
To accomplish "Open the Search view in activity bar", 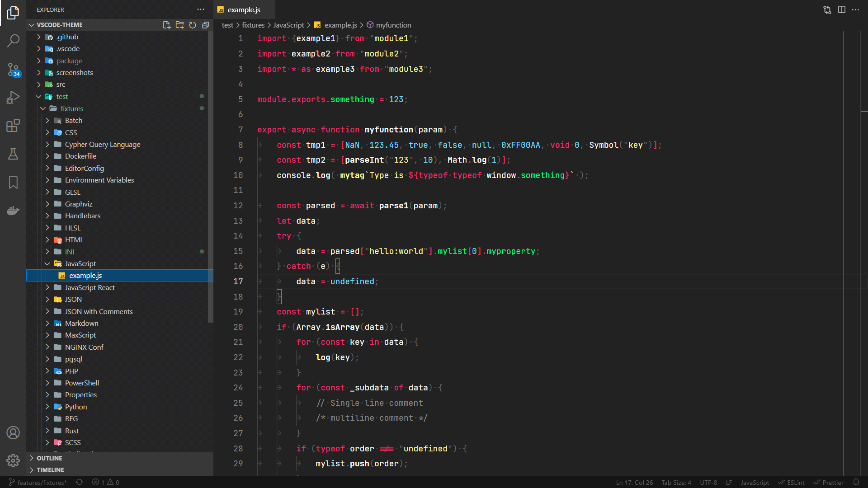I will [13, 41].
